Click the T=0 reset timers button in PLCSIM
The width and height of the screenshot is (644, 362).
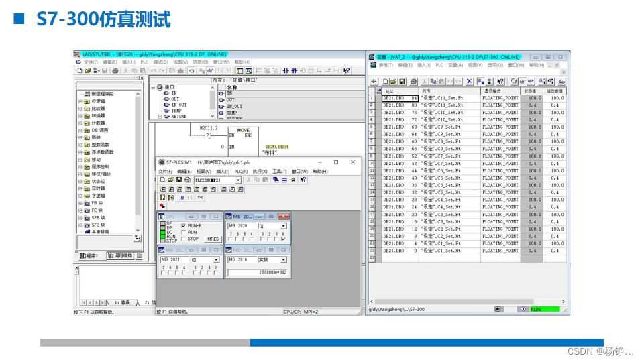[x=200, y=198]
